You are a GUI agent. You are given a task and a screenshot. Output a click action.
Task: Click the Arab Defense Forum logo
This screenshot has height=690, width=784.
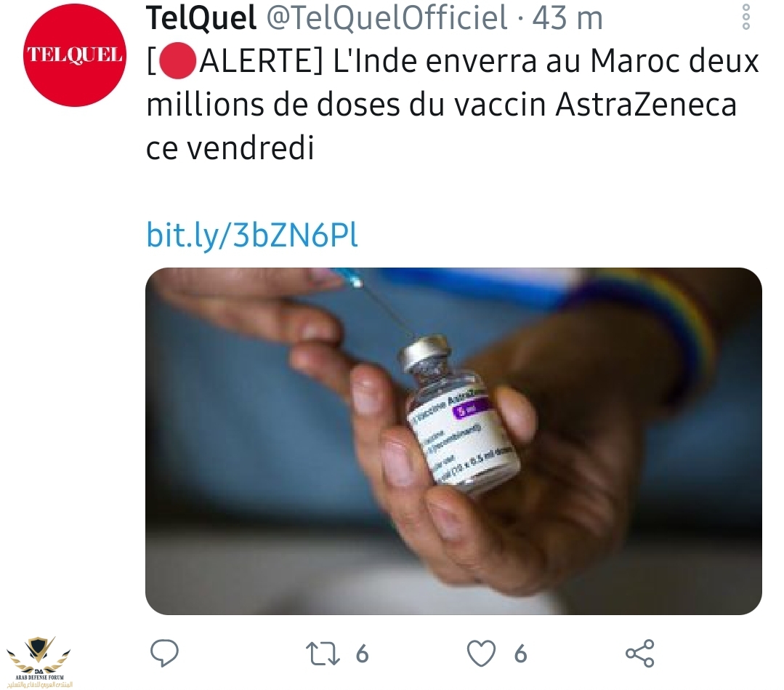(x=39, y=662)
